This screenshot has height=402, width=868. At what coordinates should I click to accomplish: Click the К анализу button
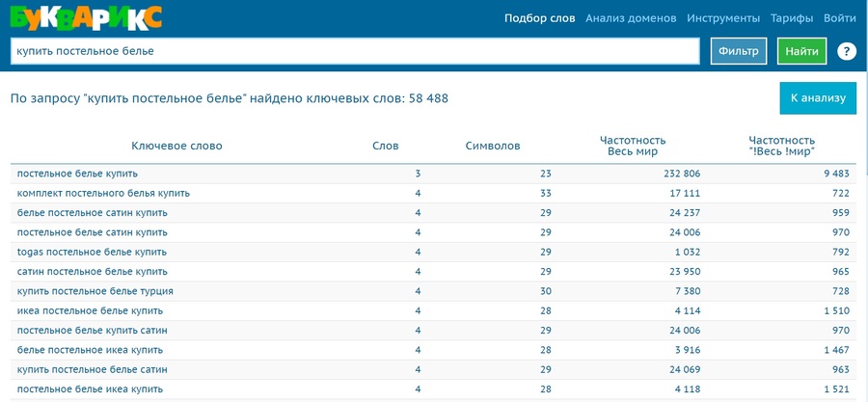[x=817, y=98]
